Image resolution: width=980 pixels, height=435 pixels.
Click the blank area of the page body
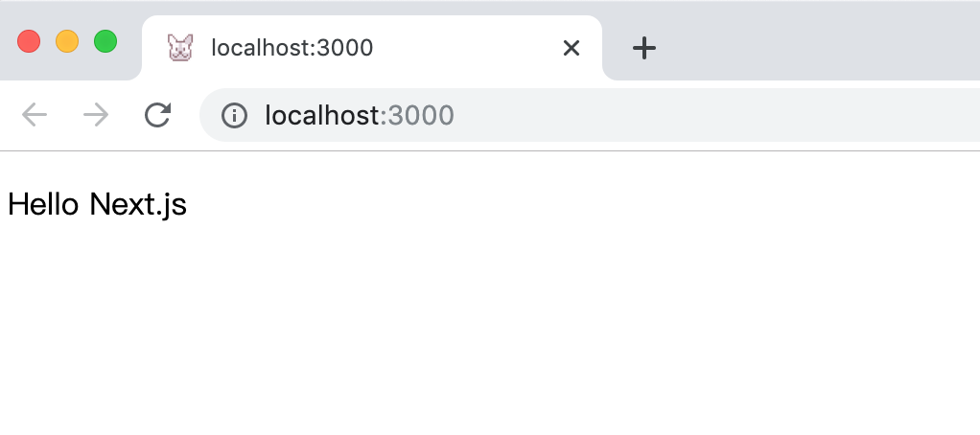(x=490, y=325)
